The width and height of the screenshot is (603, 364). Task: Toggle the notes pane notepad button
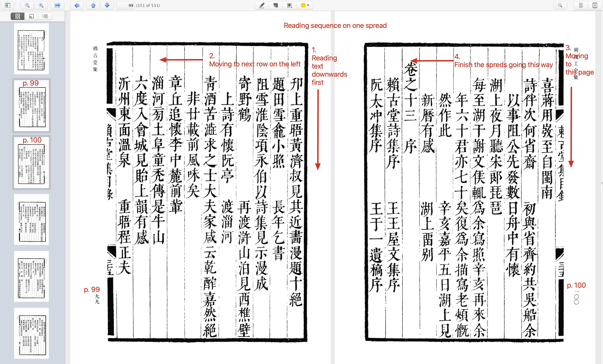tap(595, 5)
